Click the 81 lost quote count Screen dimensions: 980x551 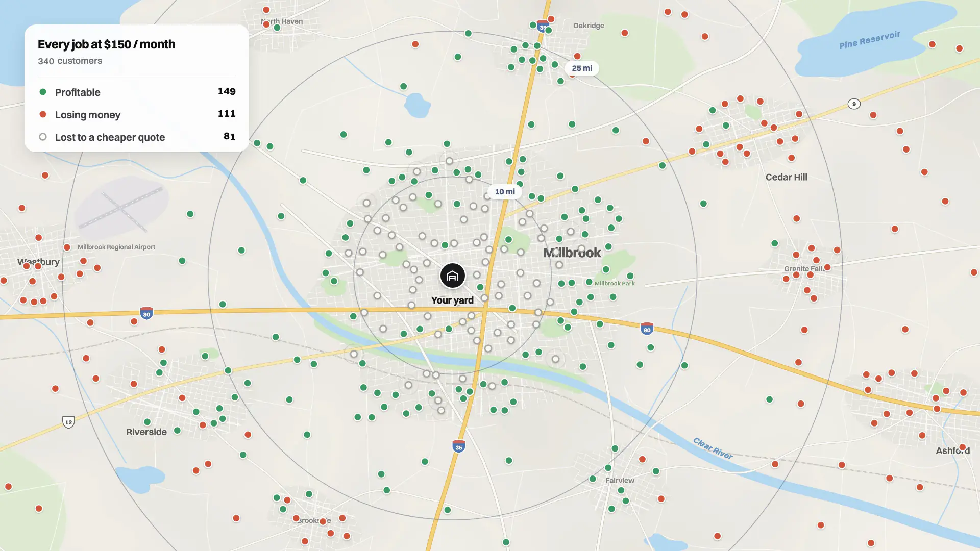[230, 137]
